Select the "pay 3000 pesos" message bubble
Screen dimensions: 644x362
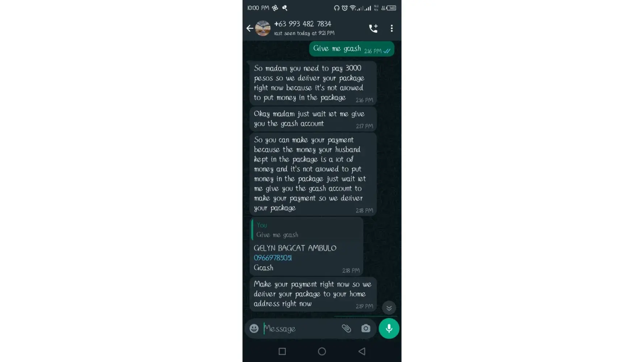click(313, 83)
